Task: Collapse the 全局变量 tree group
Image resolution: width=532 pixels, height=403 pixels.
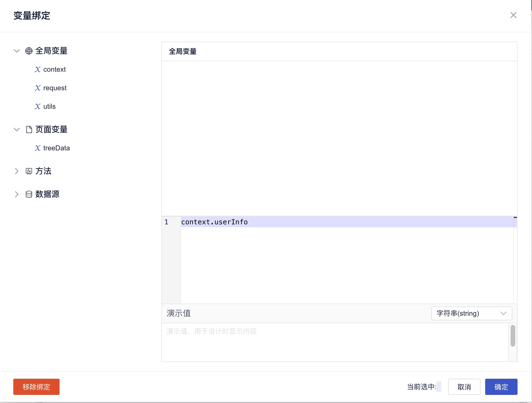Action: 17,51
